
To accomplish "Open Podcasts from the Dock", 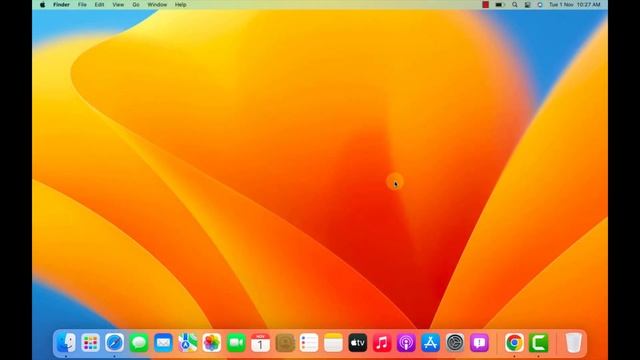I will [406, 342].
